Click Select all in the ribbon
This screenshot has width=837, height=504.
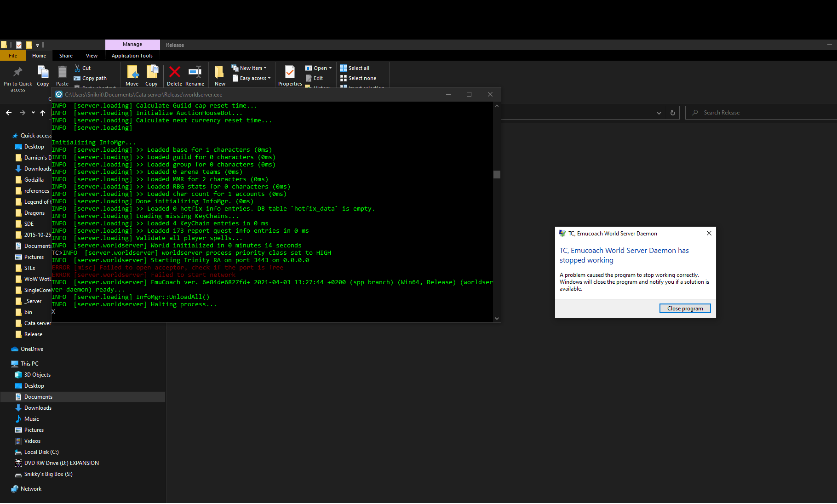click(x=355, y=68)
